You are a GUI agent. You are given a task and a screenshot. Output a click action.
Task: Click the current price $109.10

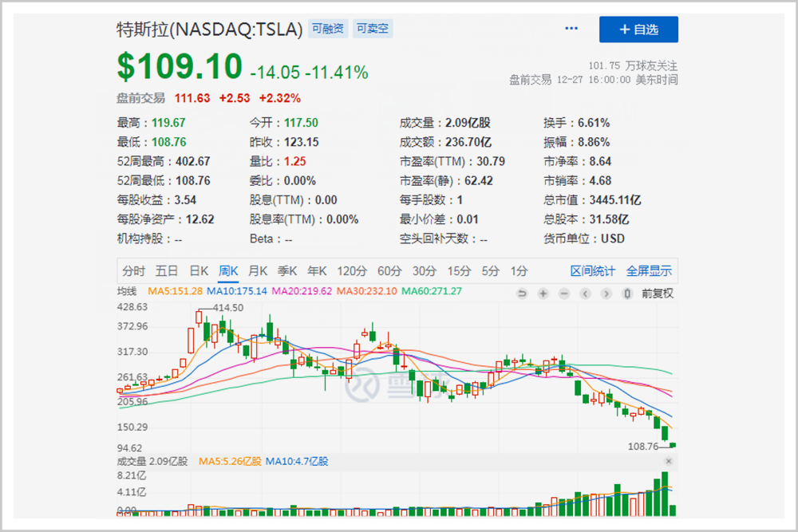click(180, 67)
